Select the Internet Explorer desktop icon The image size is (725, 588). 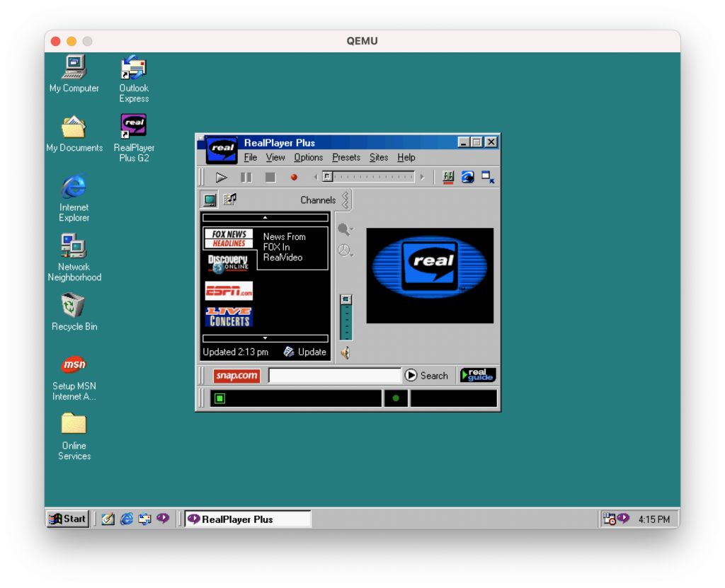[x=74, y=198]
